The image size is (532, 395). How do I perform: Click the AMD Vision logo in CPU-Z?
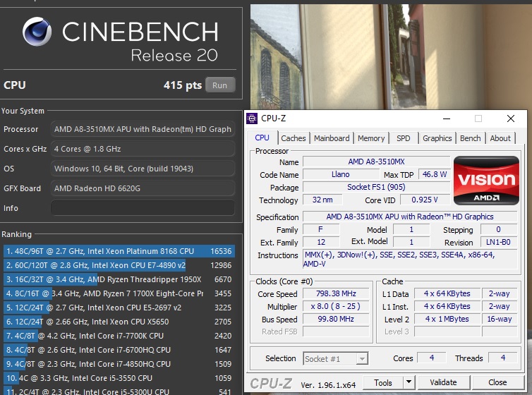(486, 181)
